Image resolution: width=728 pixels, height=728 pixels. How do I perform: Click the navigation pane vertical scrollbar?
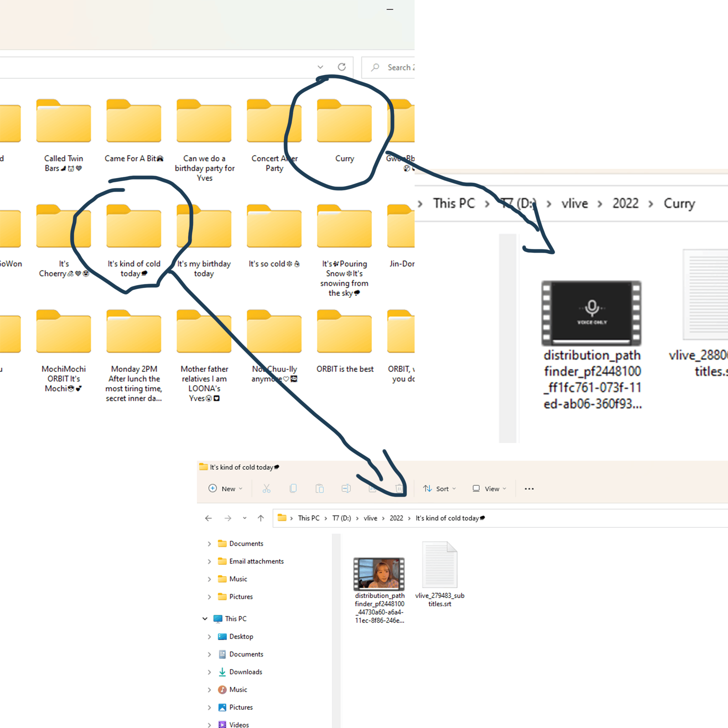[336, 631]
